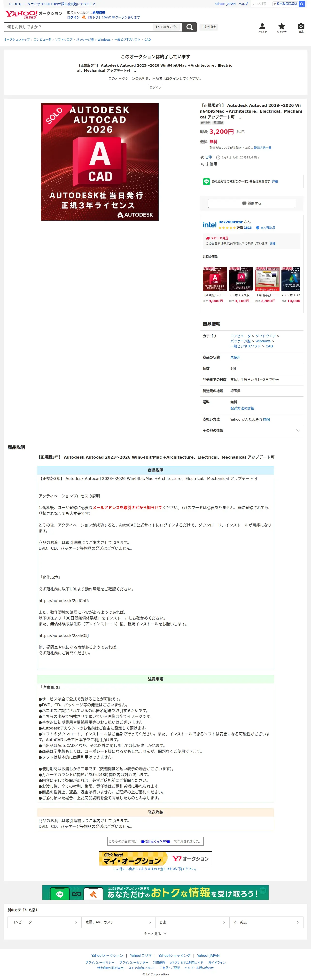
Task: Open the すべてのカテゴリ dropdown
Action: pyautogui.click(x=167, y=27)
